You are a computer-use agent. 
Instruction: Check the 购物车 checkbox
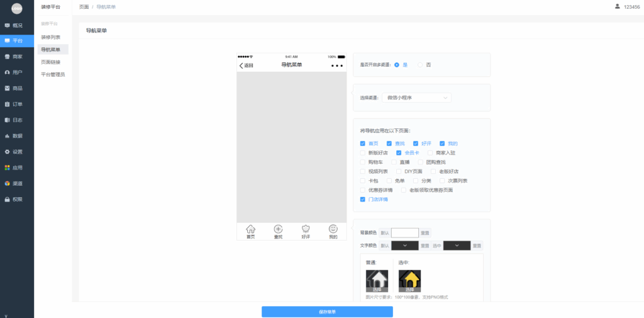tap(363, 162)
